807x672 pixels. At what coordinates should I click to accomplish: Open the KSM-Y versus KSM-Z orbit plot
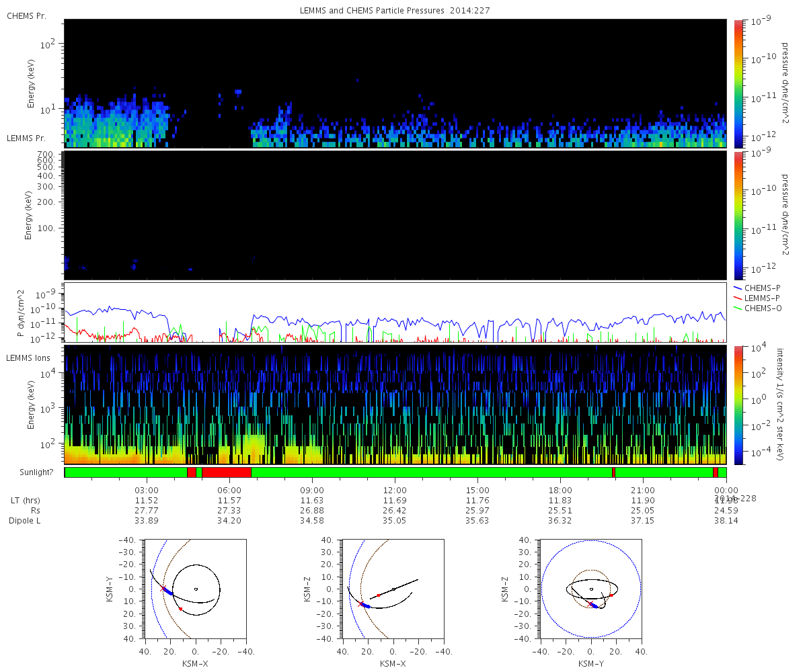[590, 589]
